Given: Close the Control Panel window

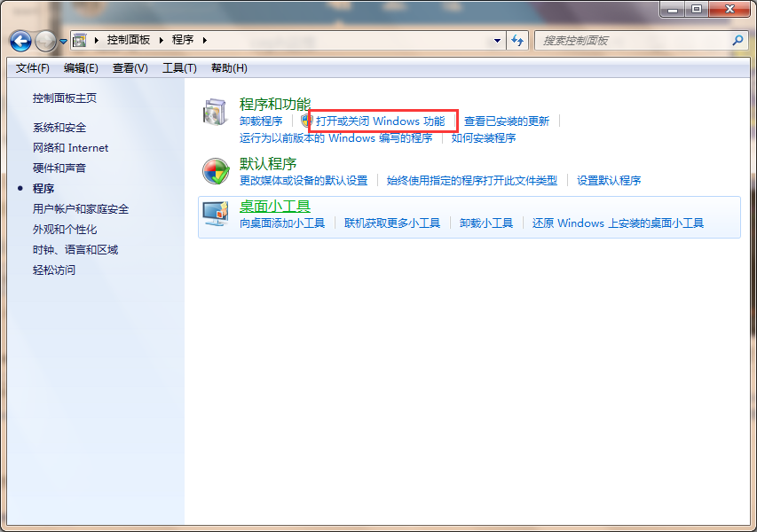Looking at the screenshot, I should pos(729,9).
